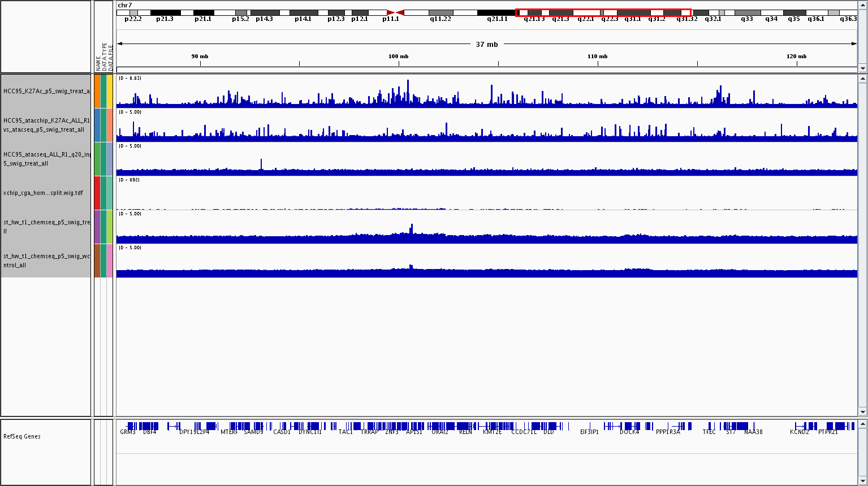
Task: Click the 100 mb position on ruler
Action: coord(399,57)
